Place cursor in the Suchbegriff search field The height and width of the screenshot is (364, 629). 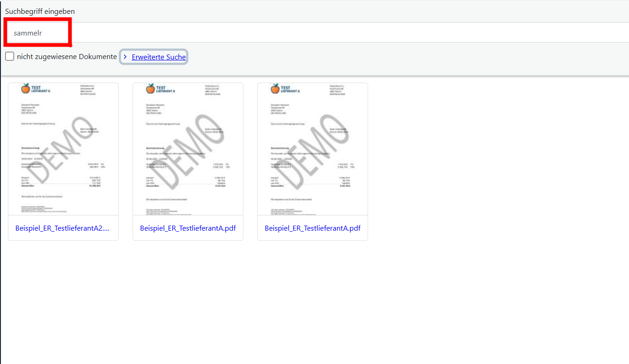[37, 32]
